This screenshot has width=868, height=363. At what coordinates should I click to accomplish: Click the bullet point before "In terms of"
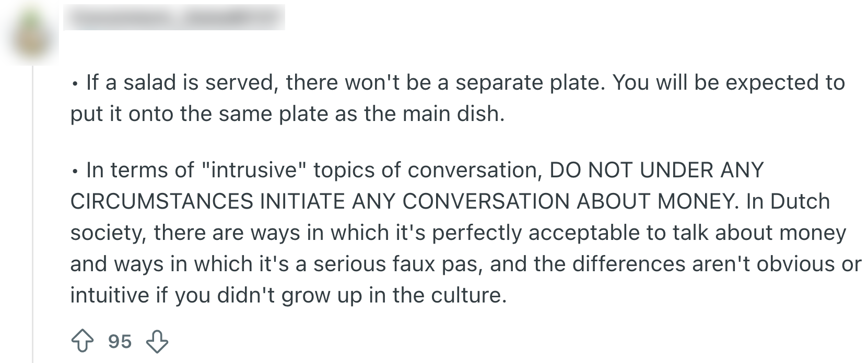pos(76,171)
